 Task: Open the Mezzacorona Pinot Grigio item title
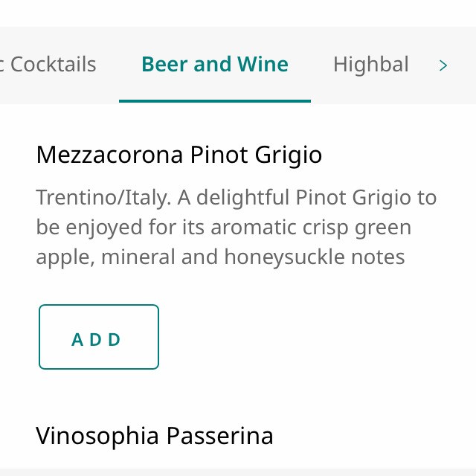tap(178, 155)
